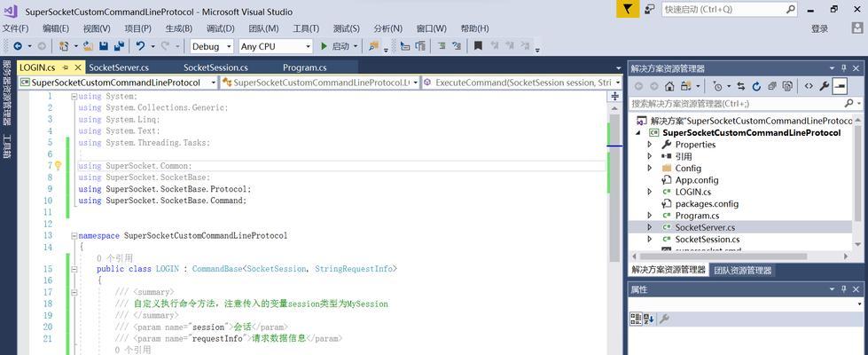Screen dimensions: 868x355
Task: Click the Save All double-disk icon
Action: [119, 46]
